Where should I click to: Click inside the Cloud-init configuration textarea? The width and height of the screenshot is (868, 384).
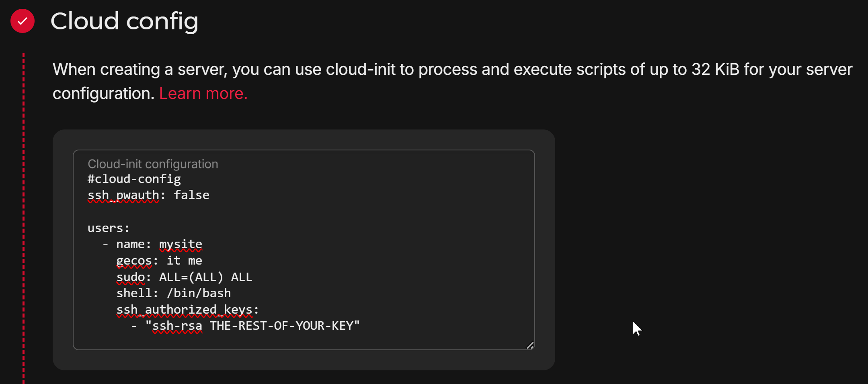pyautogui.click(x=304, y=250)
